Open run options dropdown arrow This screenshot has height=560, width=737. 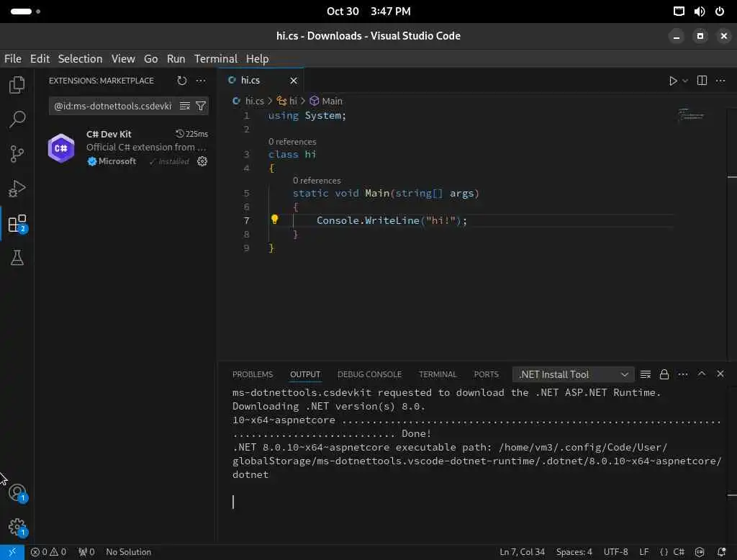[x=685, y=81]
